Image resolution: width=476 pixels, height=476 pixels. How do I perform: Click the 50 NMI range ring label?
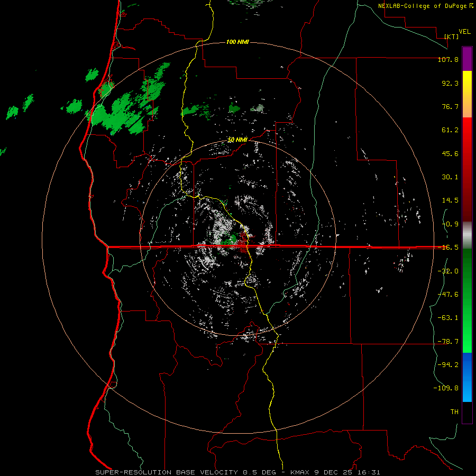point(237,140)
